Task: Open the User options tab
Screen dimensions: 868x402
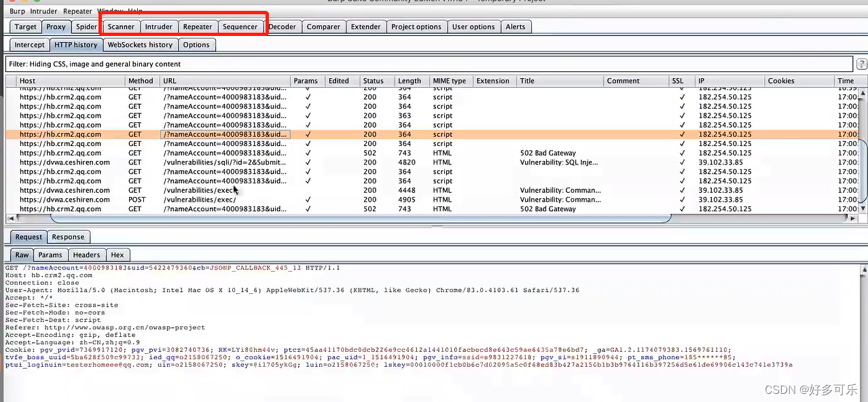Action: [x=473, y=26]
